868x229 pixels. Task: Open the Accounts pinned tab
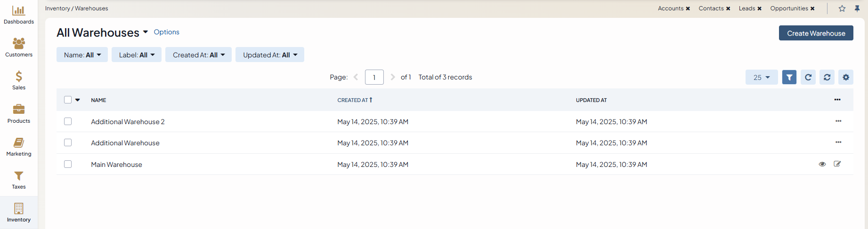point(671,8)
